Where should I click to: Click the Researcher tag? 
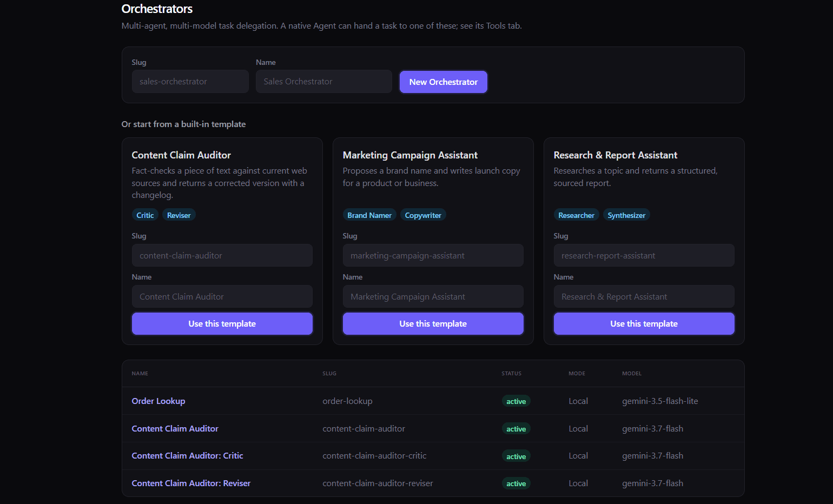pos(577,215)
